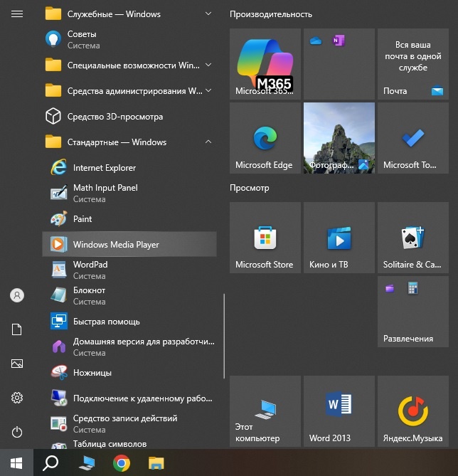Click the OneDrive icon in the tile folder
This screenshot has width=458, height=476.
coord(316,41)
